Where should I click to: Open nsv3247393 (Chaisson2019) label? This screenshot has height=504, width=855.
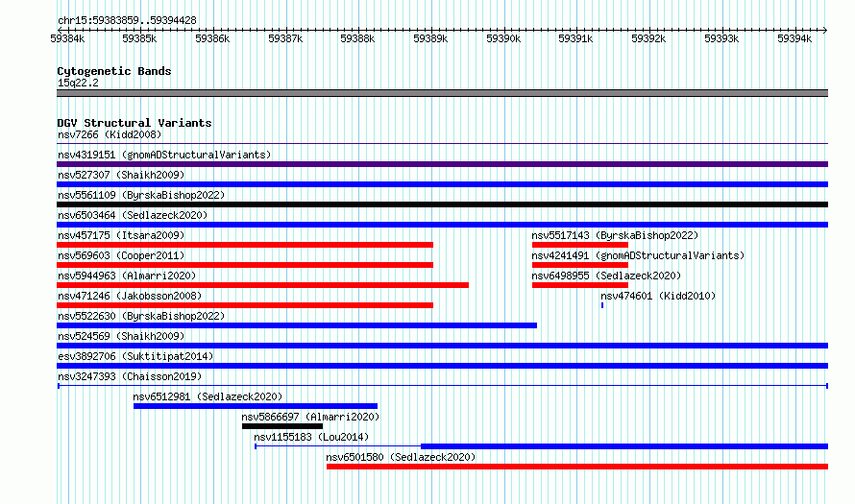pos(130,376)
